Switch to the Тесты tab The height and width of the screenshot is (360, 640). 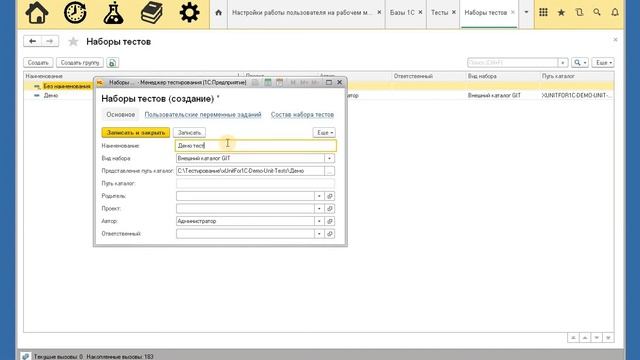440,13
